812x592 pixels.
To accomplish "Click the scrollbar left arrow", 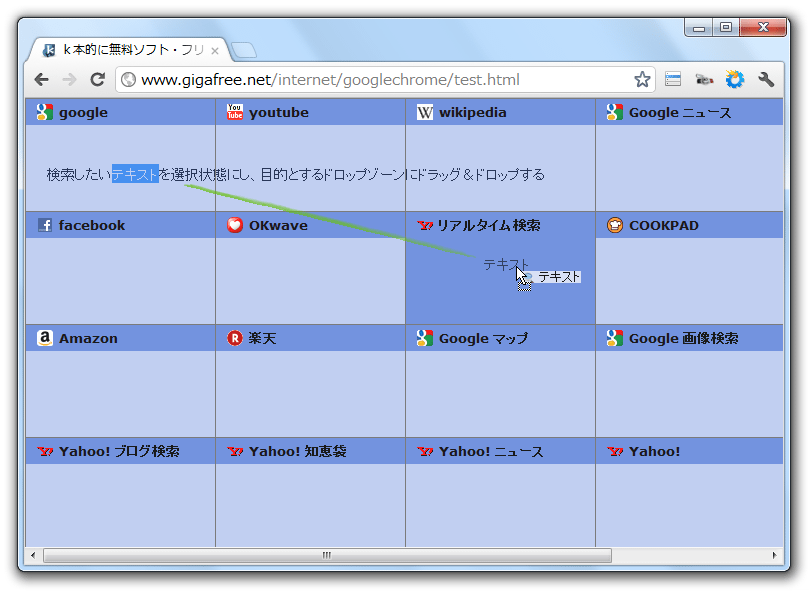I will tap(33, 555).
